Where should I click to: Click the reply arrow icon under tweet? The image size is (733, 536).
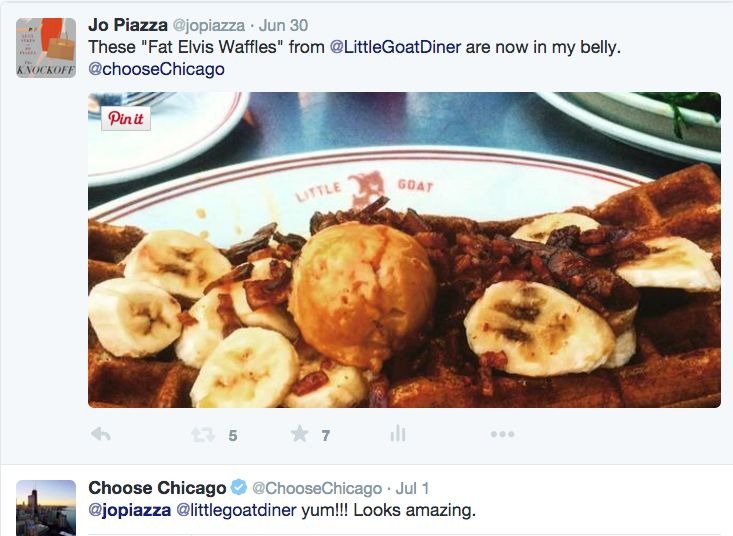point(101,435)
